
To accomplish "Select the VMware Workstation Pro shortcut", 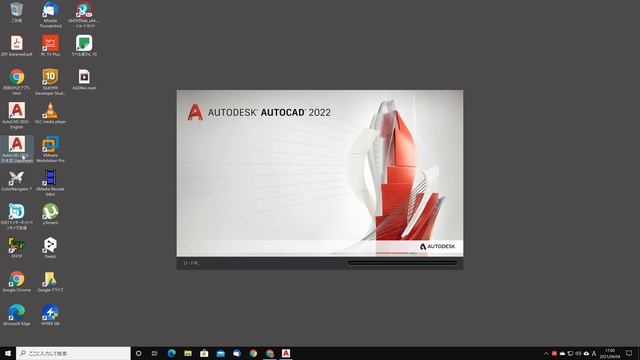I will [x=50, y=149].
